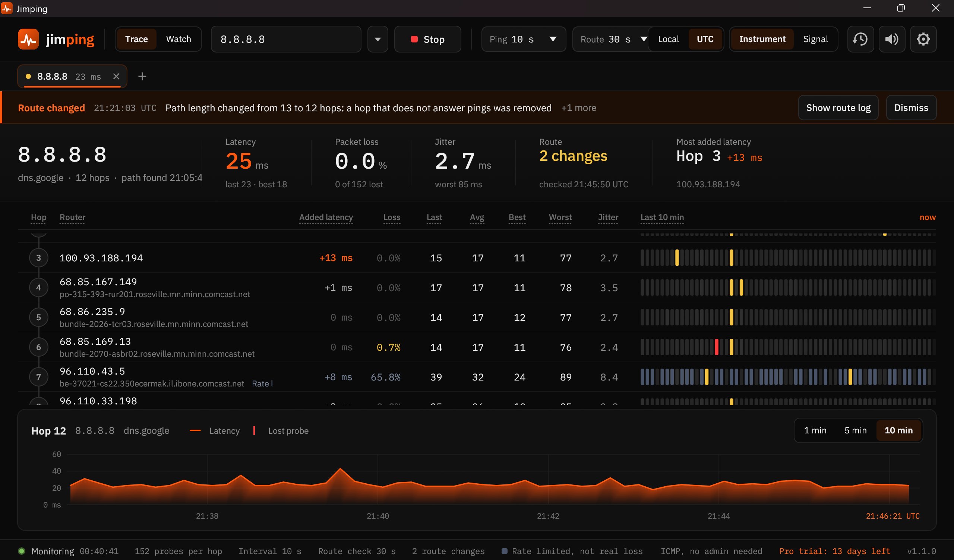Open Ping interval dropdown

click(x=523, y=39)
